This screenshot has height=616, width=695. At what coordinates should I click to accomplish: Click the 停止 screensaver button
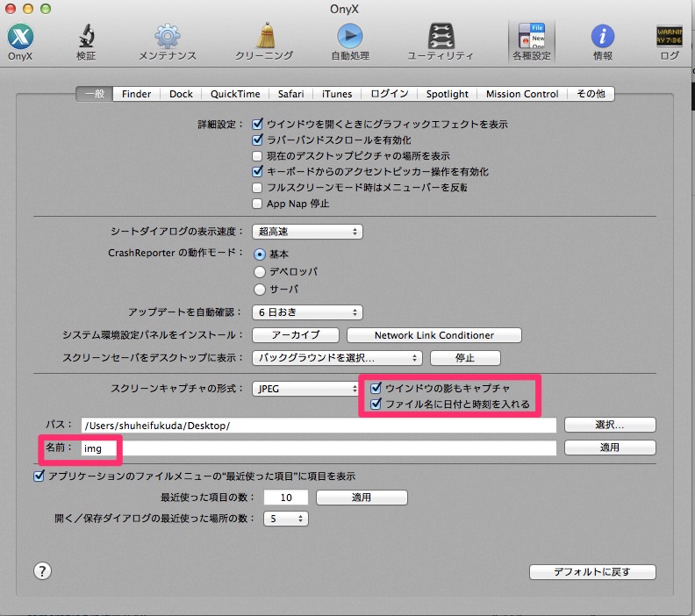tap(465, 358)
